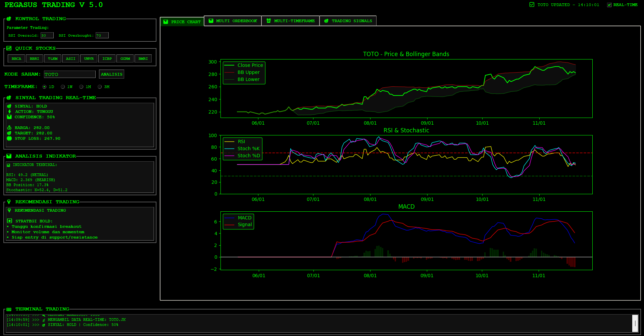Click the Sinyal Trading Real-Time icon
This screenshot has width=644, height=336.
tap(9, 98)
